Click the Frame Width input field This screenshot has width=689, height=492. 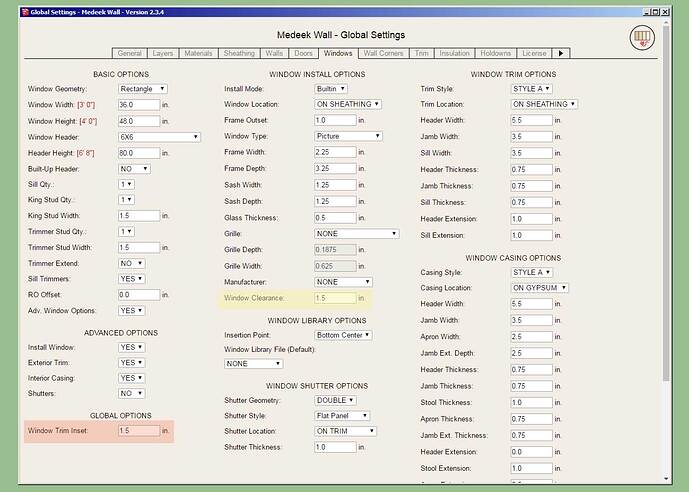(335, 152)
